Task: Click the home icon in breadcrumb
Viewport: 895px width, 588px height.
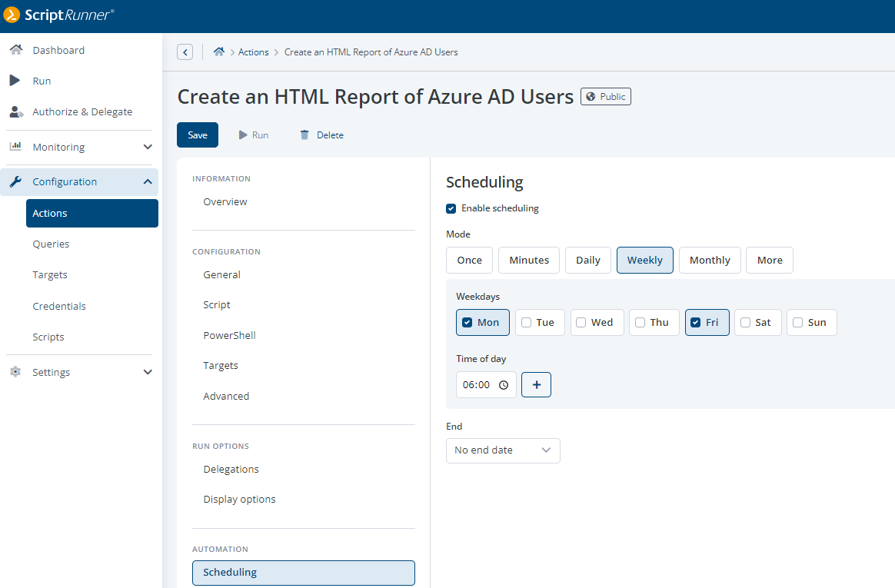Action: (x=218, y=52)
